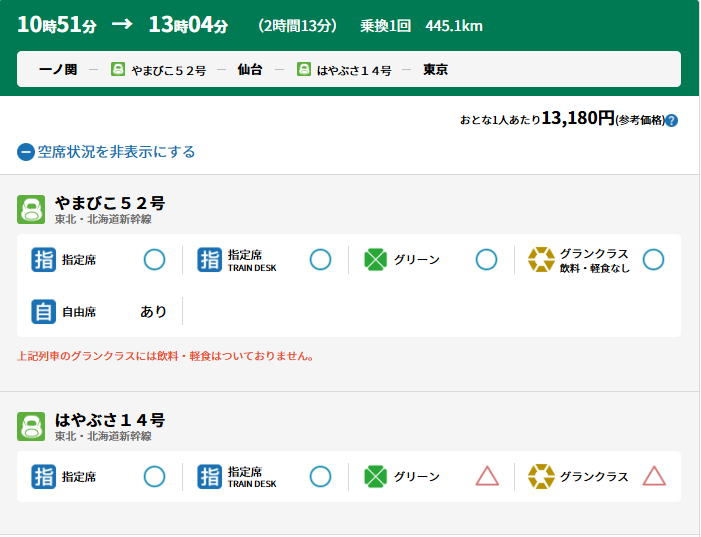Click the Hayabusa 14 train icon in route bar
The width and height of the screenshot is (701, 537).
click(x=303, y=70)
